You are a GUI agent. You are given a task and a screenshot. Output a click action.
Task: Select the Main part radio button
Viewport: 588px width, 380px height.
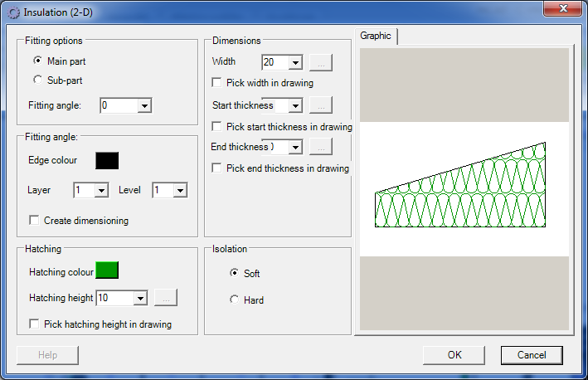point(38,61)
